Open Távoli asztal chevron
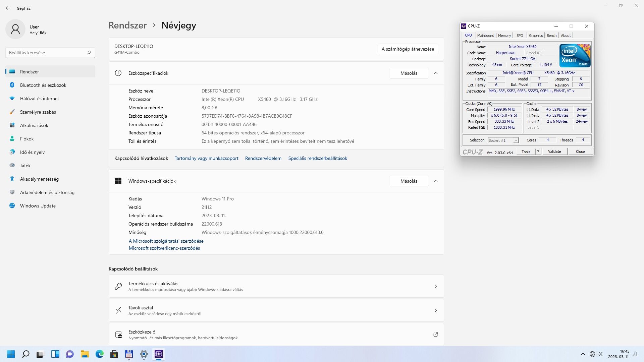Viewport: 644px width, 362px height. click(x=436, y=310)
